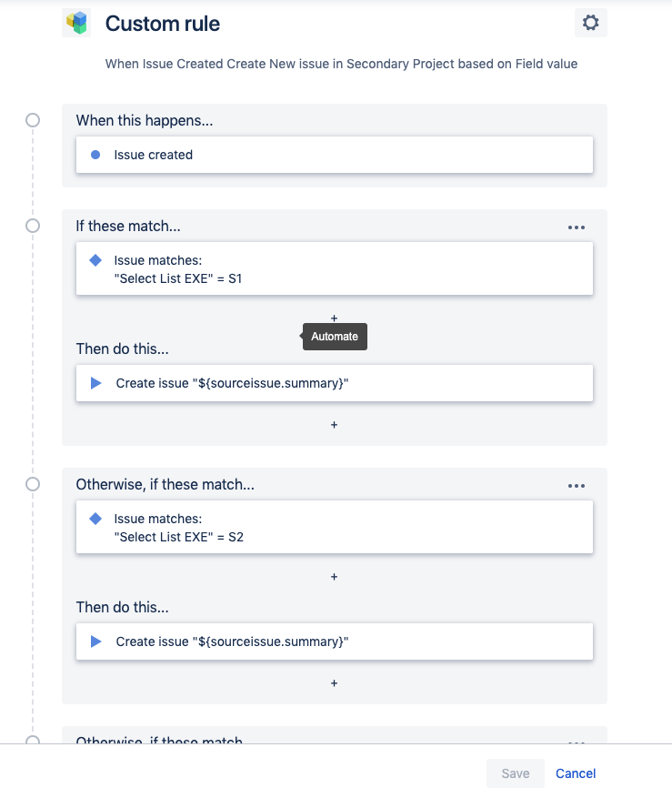672x798 pixels.
Task: Click the blue diamond condition icon for S1
Action: 95,259
